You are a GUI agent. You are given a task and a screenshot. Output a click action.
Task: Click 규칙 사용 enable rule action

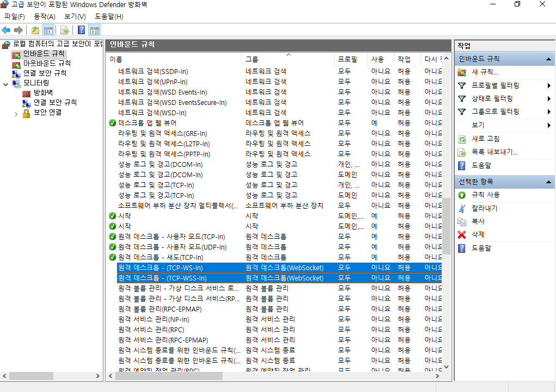(x=485, y=195)
